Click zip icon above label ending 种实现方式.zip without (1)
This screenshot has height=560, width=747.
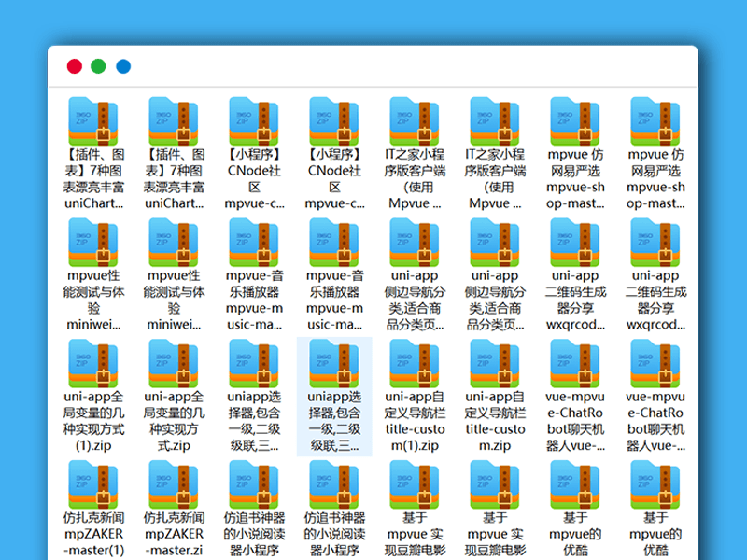pos(174,363)
